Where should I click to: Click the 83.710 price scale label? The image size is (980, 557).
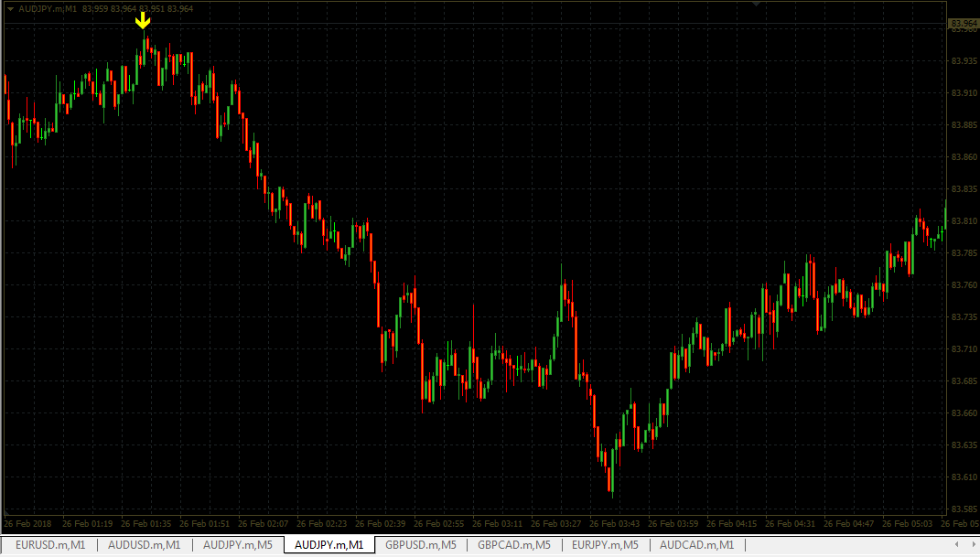tap(964, 349)
